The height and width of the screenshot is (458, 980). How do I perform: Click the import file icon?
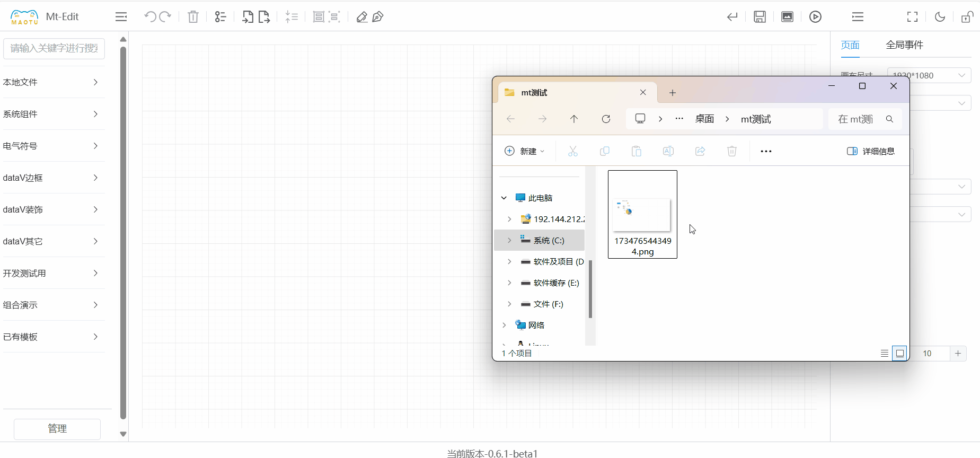(x=248, y=17)
